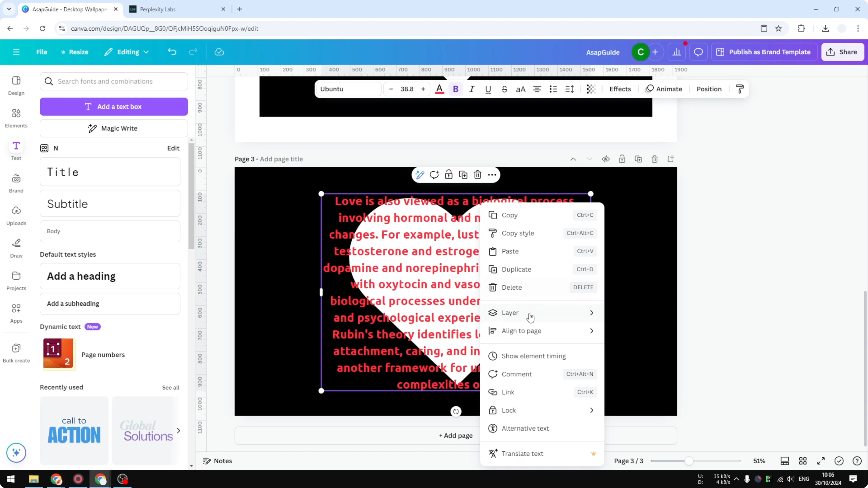Toggle bold formatting
This screenshot has width=868, height=488.
[455, 89]
